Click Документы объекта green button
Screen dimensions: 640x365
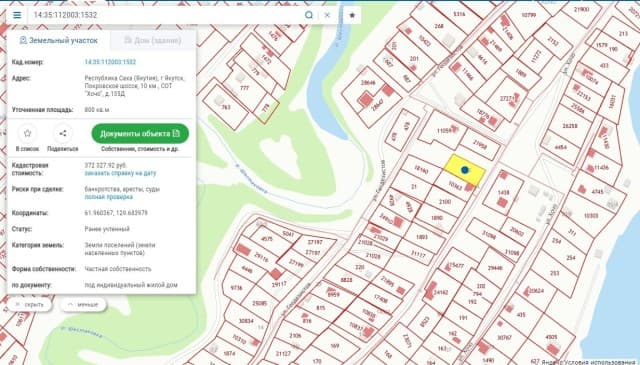coord(140,134)
